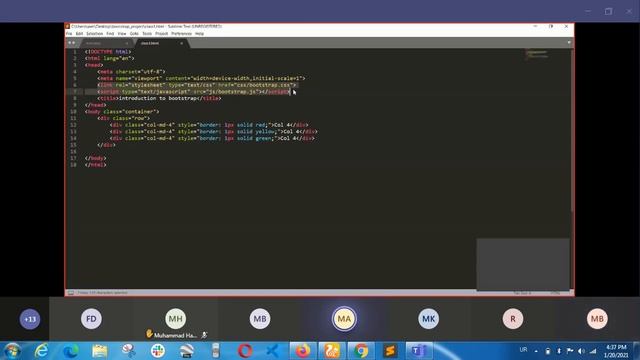Select participant avatar R

(x=513, y=319)
